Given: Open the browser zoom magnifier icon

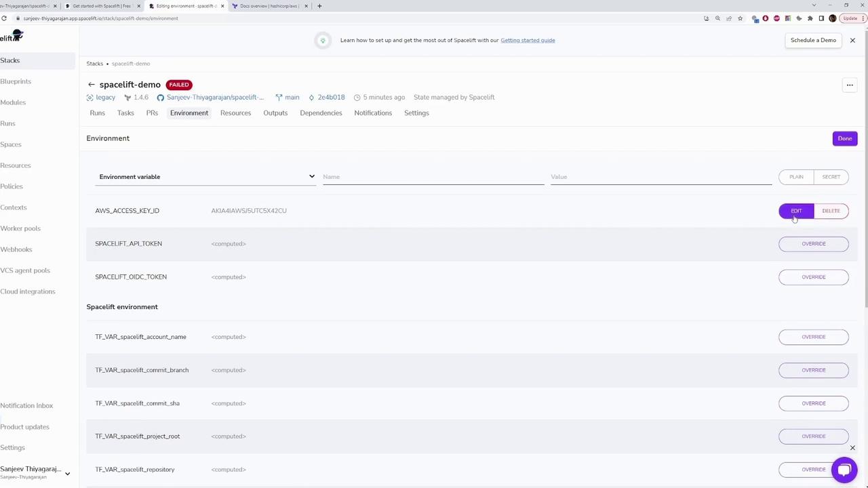Looking at the screenshot, I should (x=717, y=18).
